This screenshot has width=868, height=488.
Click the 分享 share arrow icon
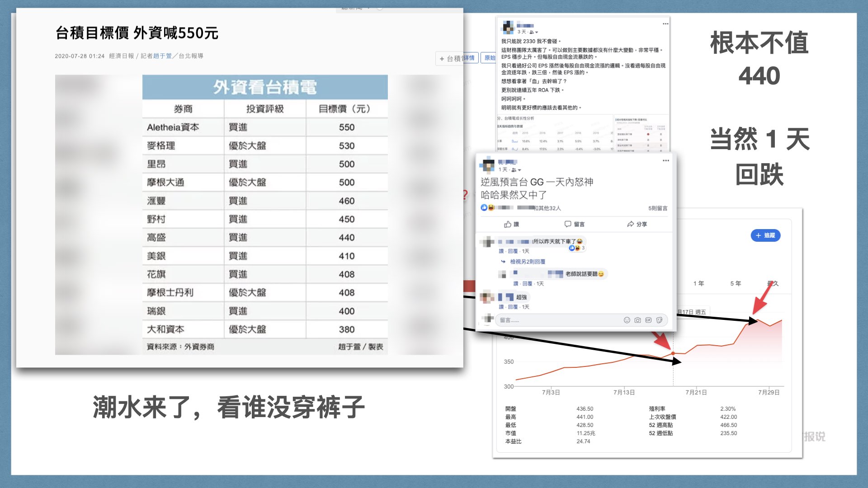tap(630, 224)
